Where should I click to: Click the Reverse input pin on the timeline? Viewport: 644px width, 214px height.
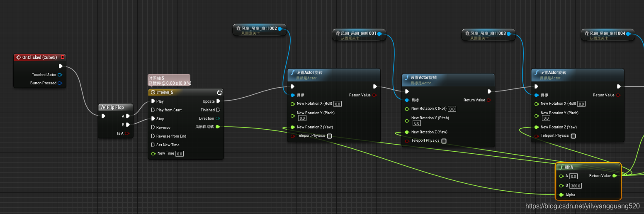153,127
